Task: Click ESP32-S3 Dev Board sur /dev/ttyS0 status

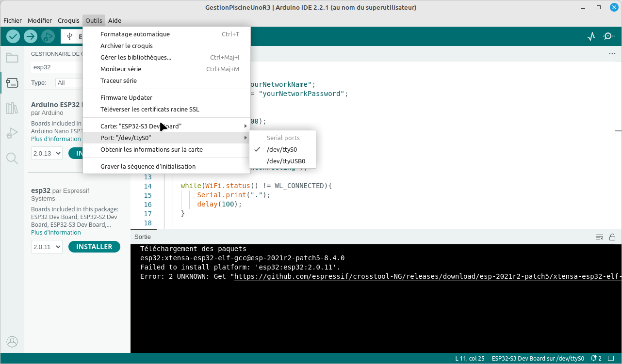Action: (538, 359)
